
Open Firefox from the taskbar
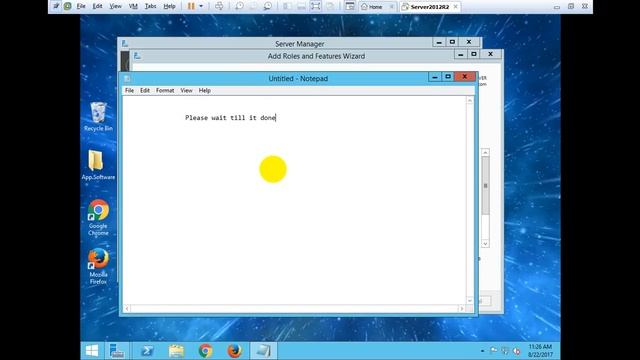coord(234,351)
